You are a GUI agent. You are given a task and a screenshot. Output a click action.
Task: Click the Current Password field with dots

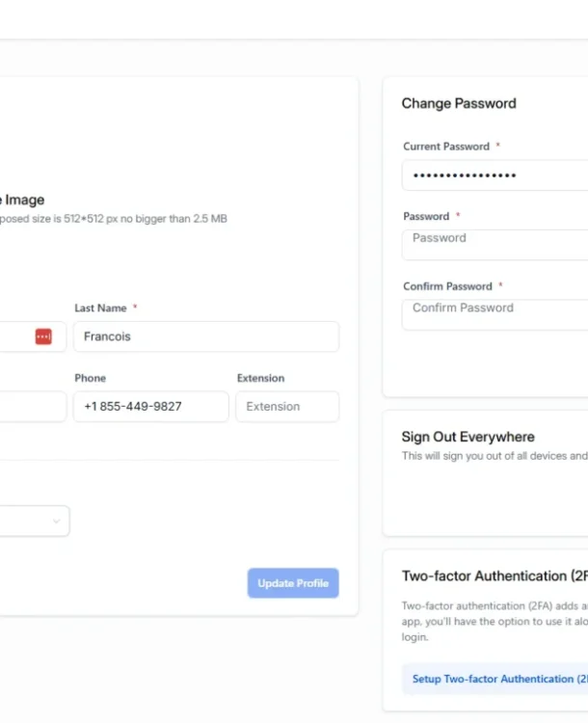[x=494, y=175]
